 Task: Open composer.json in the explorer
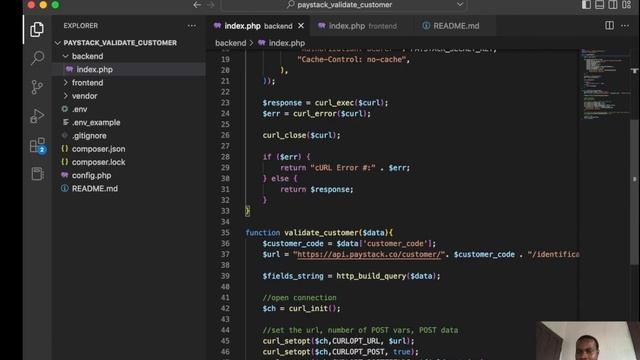click(x=98, y=149)
